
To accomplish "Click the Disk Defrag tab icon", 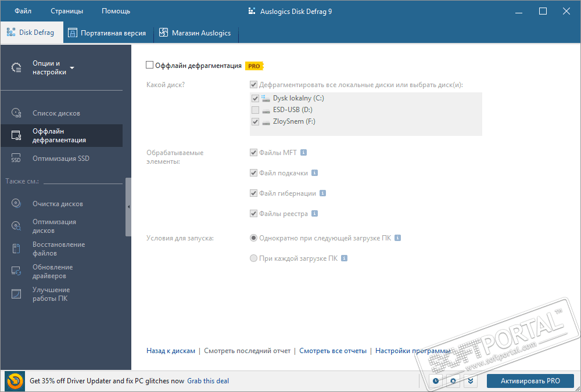I will click(11, 33).
